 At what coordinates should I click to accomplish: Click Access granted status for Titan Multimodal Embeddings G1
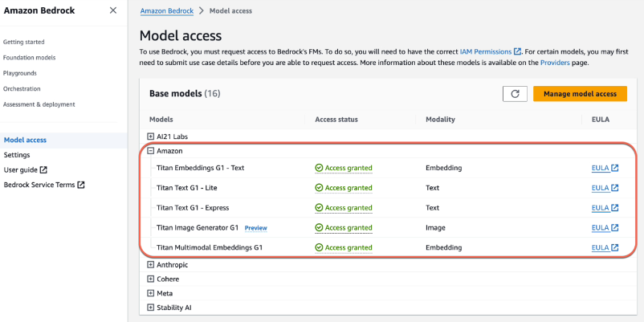(x=344, y=247)
